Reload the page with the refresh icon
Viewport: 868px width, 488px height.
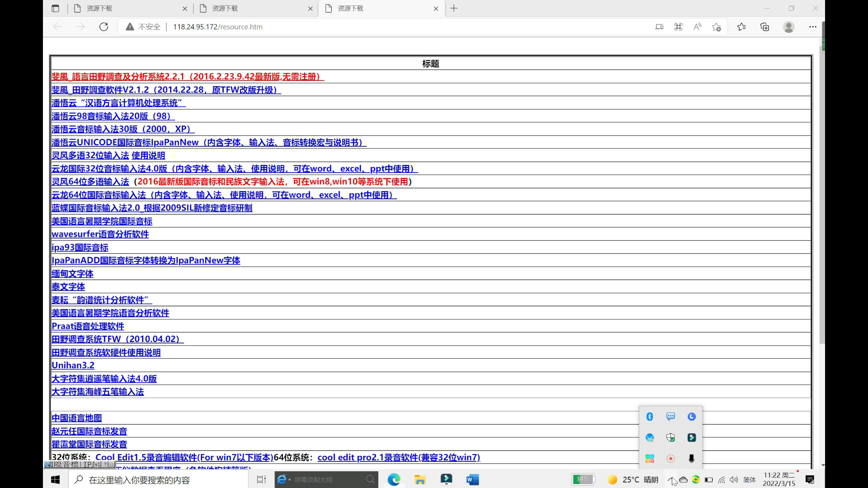point(104,27)
